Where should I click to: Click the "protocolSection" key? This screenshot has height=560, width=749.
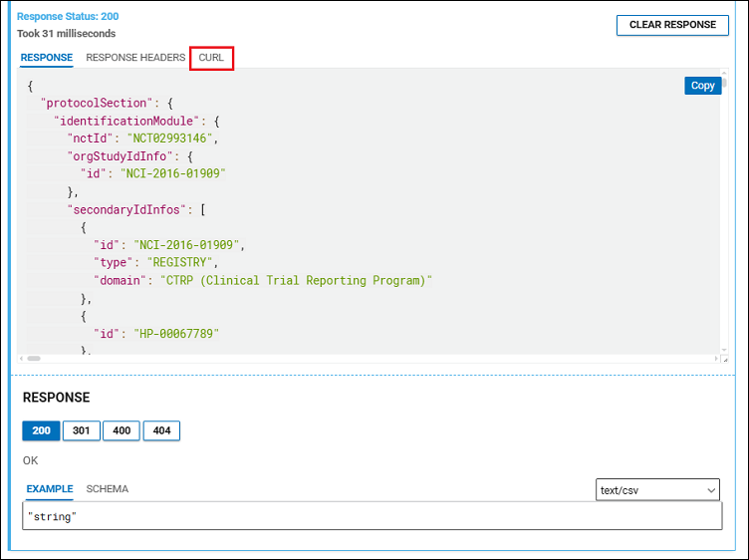point(96,104)
